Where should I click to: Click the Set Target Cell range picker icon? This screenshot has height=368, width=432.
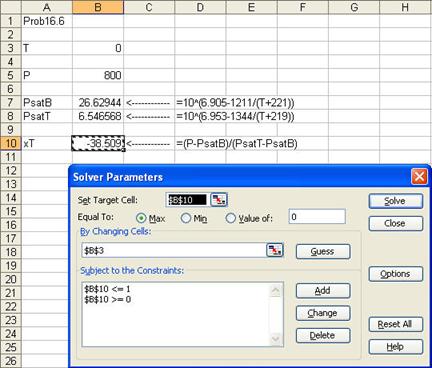click(x=219, y=200)
